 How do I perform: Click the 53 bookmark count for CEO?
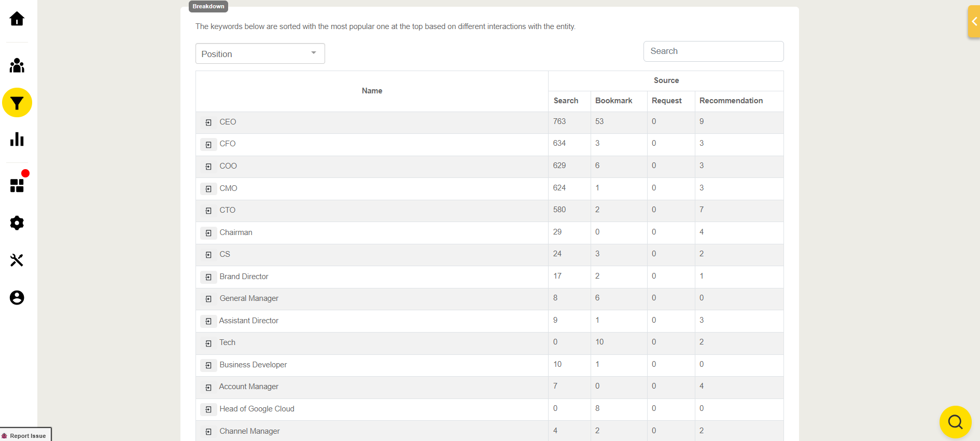(x=599, y=121)
